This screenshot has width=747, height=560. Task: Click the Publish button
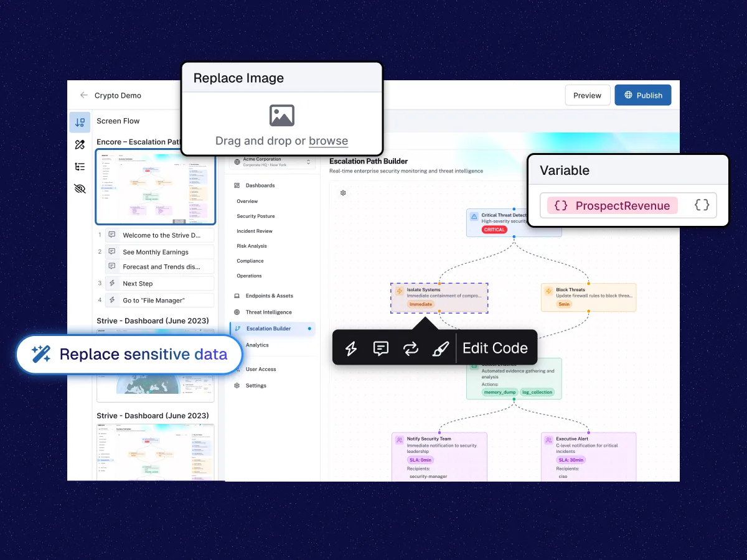tap(643, 95)
